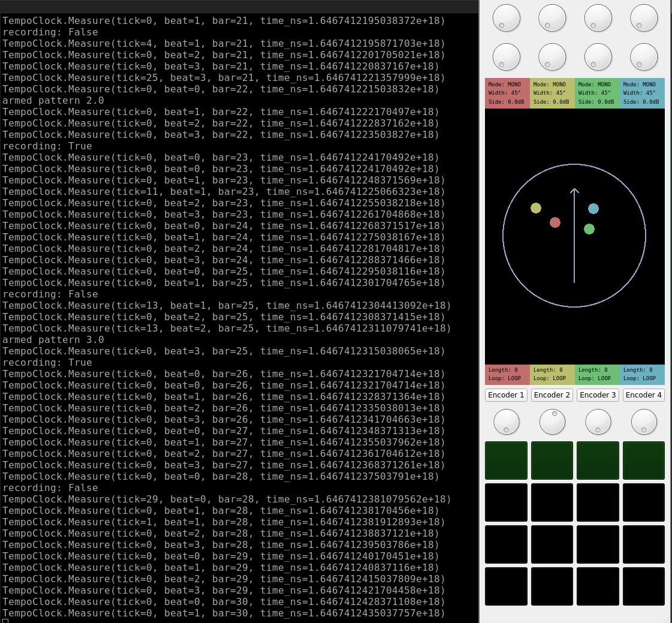The width and height of the screenshot is (672, 623).
Task: Click the red Mode MONO info panel
Action: pyautogui.click(x=507, y=93)
